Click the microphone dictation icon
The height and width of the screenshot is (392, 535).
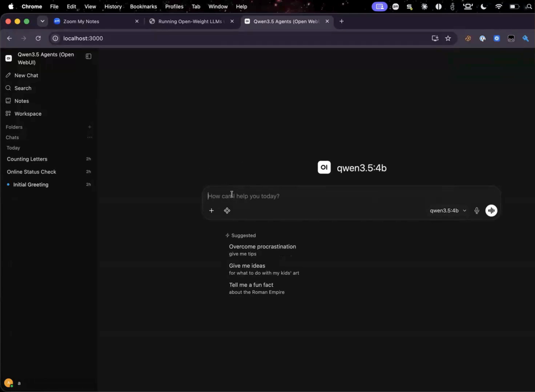click(x=477, y=211)
